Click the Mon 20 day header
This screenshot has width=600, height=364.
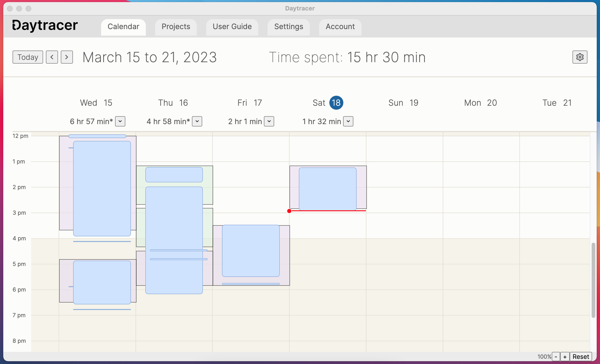[x=481, y=103]
